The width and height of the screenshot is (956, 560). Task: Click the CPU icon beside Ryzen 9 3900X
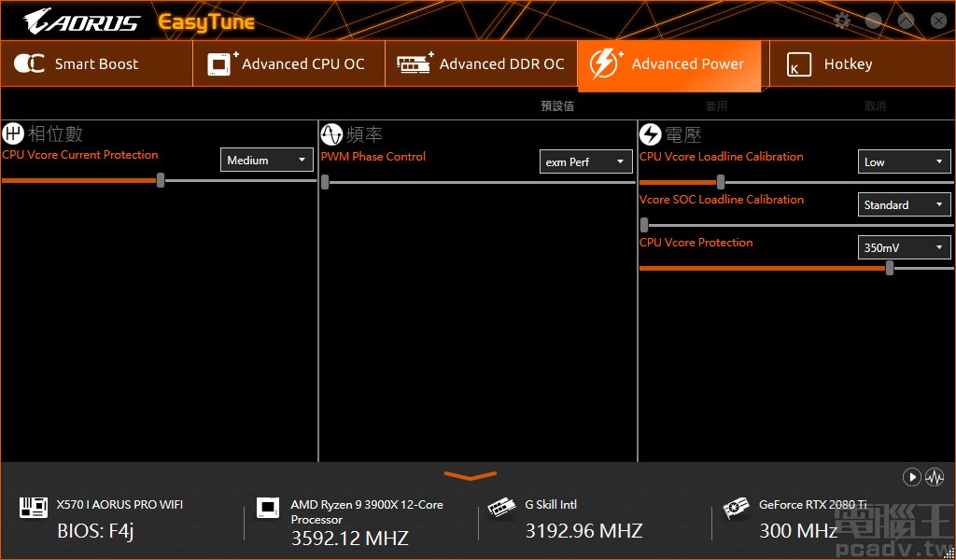268,509
